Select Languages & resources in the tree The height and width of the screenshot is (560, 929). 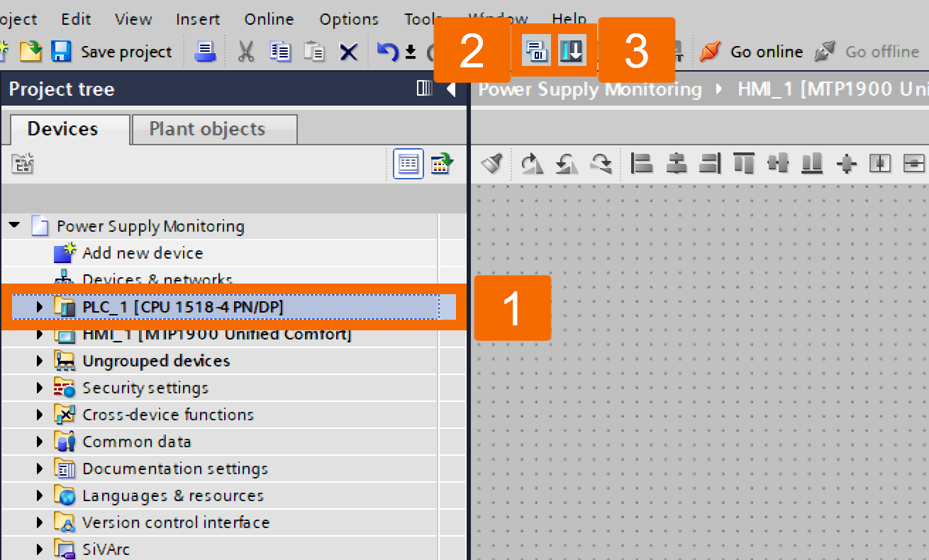(x=173, y=495)
